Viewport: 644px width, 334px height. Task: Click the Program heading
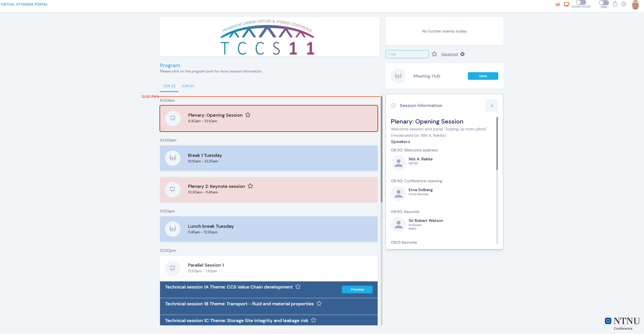(x=170, y=65)
